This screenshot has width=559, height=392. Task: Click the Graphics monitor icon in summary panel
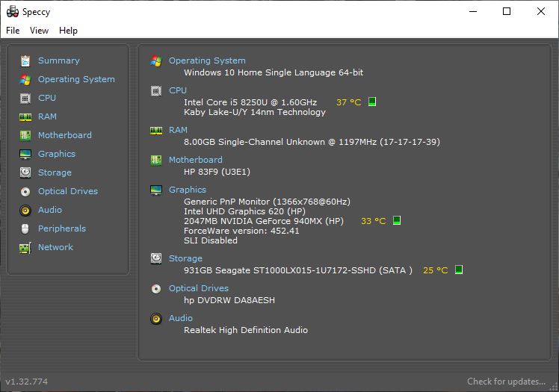click(x=156, y=190)
